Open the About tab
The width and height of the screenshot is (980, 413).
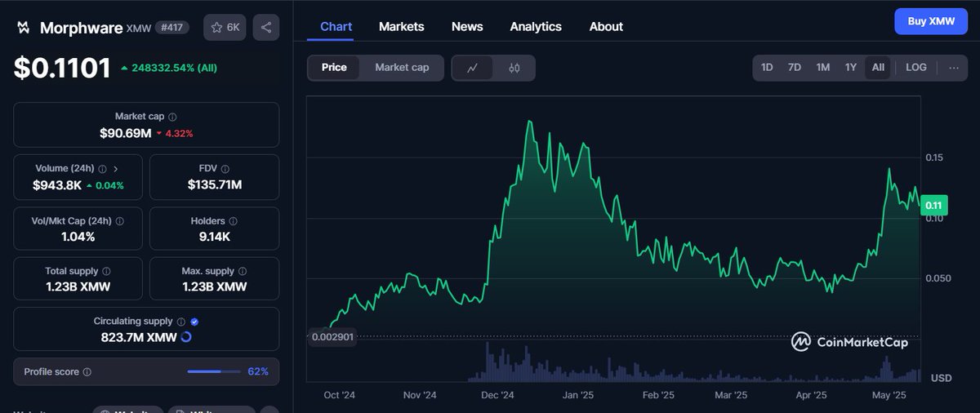coord(606,27)
